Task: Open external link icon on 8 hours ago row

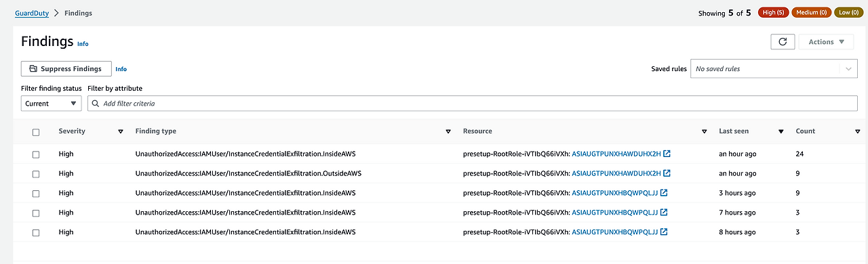Action: click(x=663, y=232)
